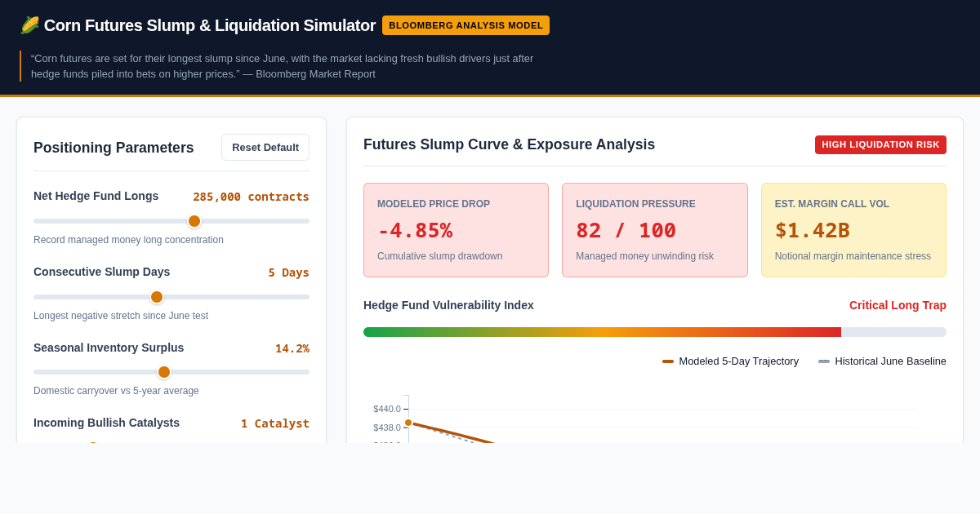Toggle the Historical June Baseline legend item

tap(882, 361)
